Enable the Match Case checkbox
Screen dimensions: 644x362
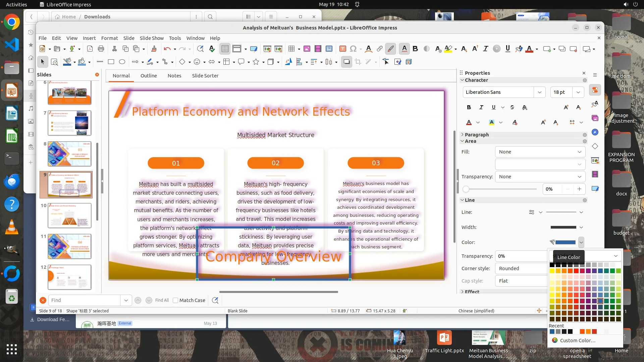175,300
